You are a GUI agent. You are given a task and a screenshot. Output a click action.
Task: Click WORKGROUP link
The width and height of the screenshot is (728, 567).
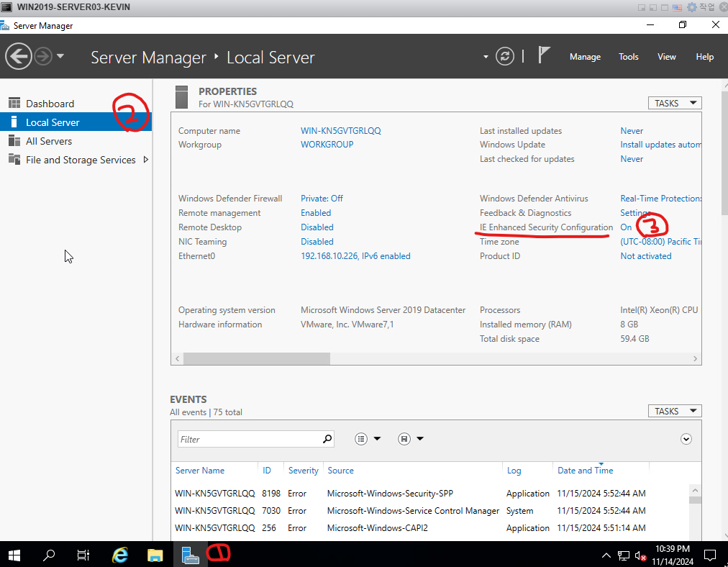[x=327, y=145]
